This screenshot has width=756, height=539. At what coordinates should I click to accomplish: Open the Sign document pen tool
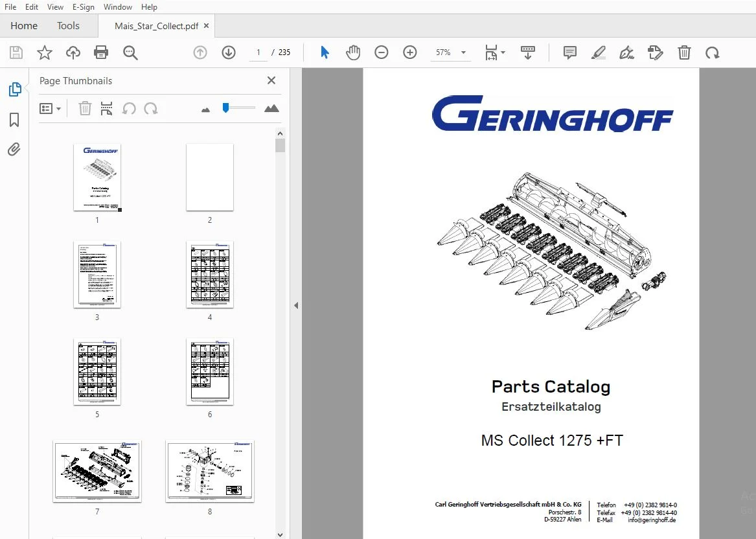click(626, 52)
